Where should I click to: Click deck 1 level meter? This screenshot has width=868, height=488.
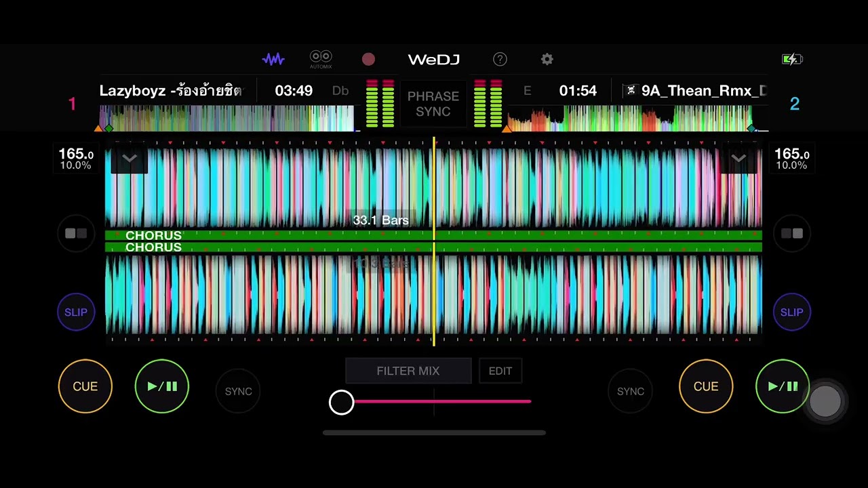380,104
